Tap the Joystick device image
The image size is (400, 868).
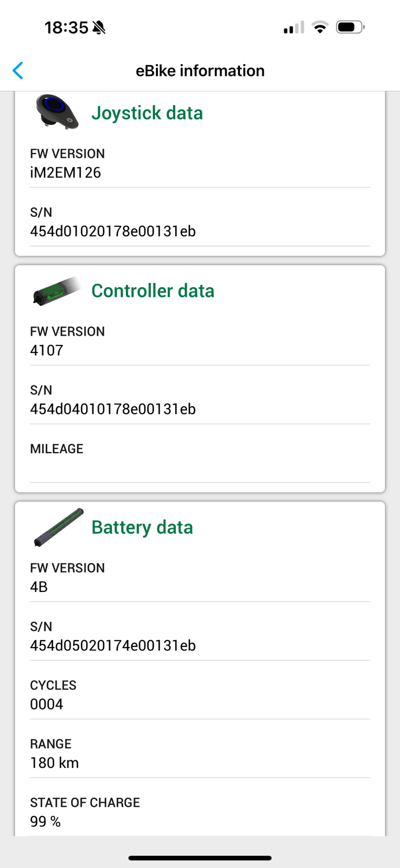point(57,111)
